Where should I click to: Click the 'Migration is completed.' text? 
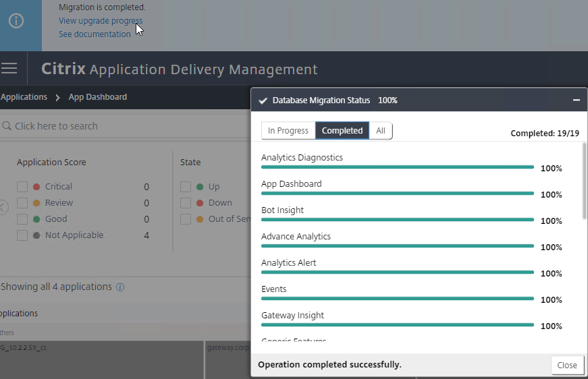[x=102, y=7]
